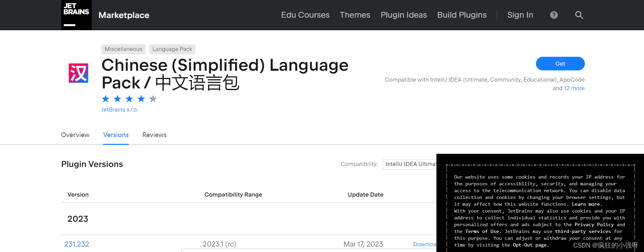644x252 pixels.
Task: Click the Plugin Versions heading
Action: click(92, 164)
